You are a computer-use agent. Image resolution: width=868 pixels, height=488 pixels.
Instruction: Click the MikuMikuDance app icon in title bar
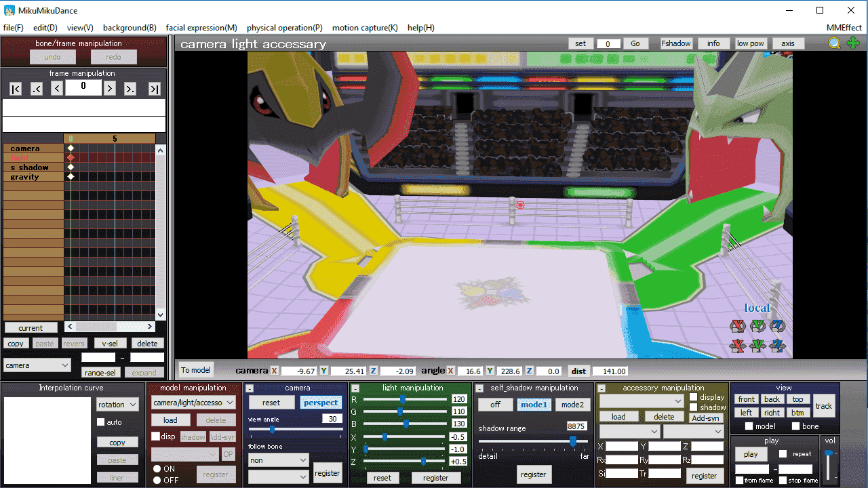click(x=9, y=10)
